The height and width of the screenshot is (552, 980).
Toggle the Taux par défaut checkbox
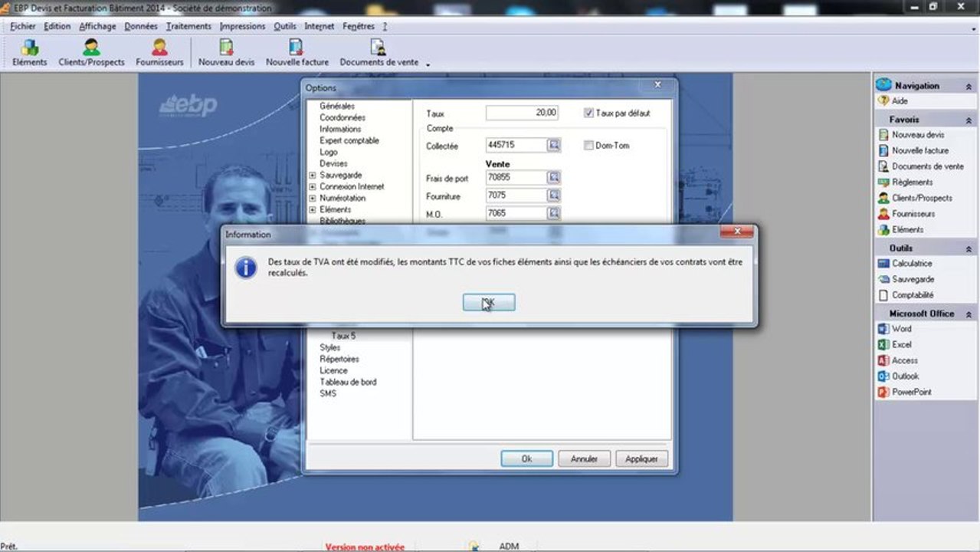coord(588,113)
